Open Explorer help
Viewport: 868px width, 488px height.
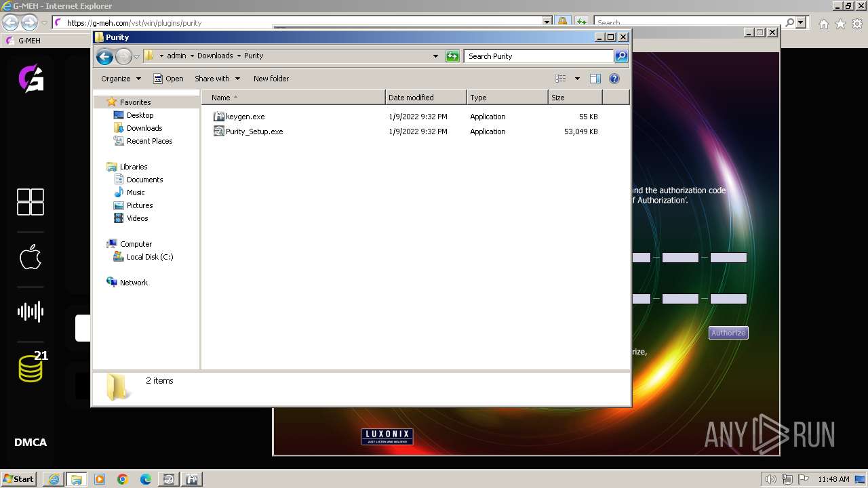(x=614, y=79)
